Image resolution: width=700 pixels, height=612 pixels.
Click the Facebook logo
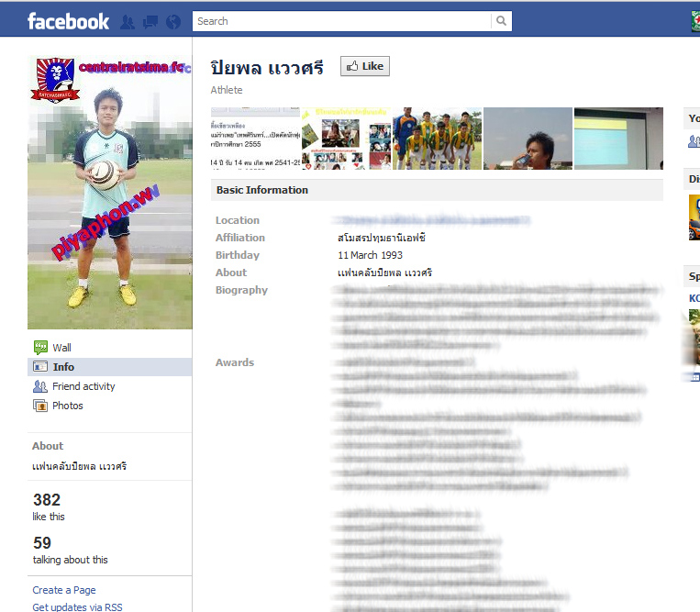tap(68, 21)
